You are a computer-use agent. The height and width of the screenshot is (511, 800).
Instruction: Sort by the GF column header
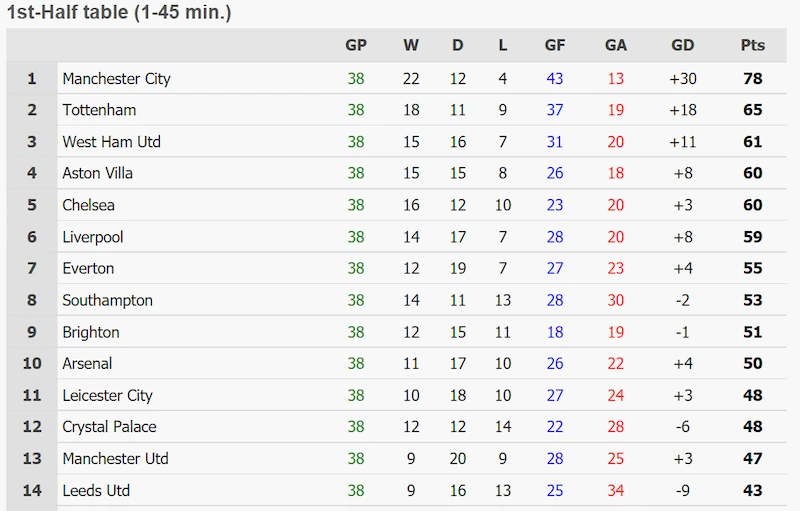[555, 45]
